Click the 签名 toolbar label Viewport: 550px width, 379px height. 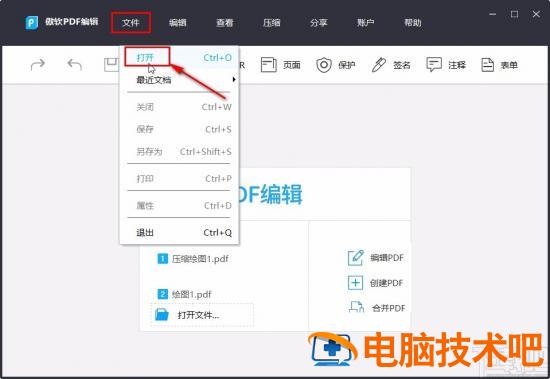[402, 65]
